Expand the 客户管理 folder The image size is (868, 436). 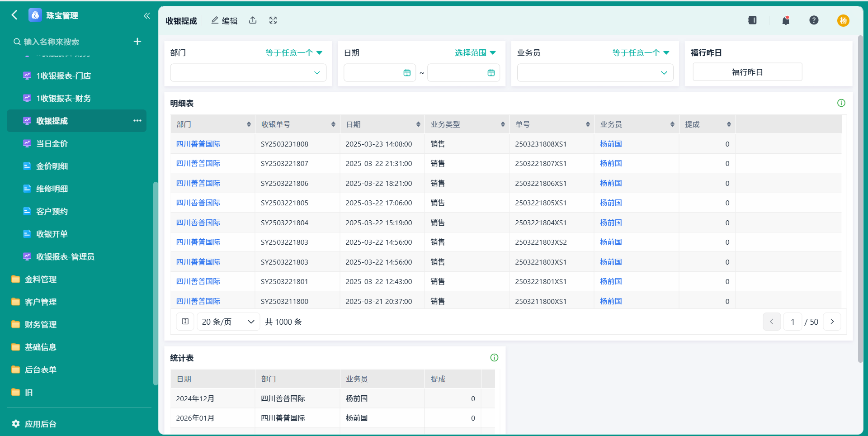34,302
